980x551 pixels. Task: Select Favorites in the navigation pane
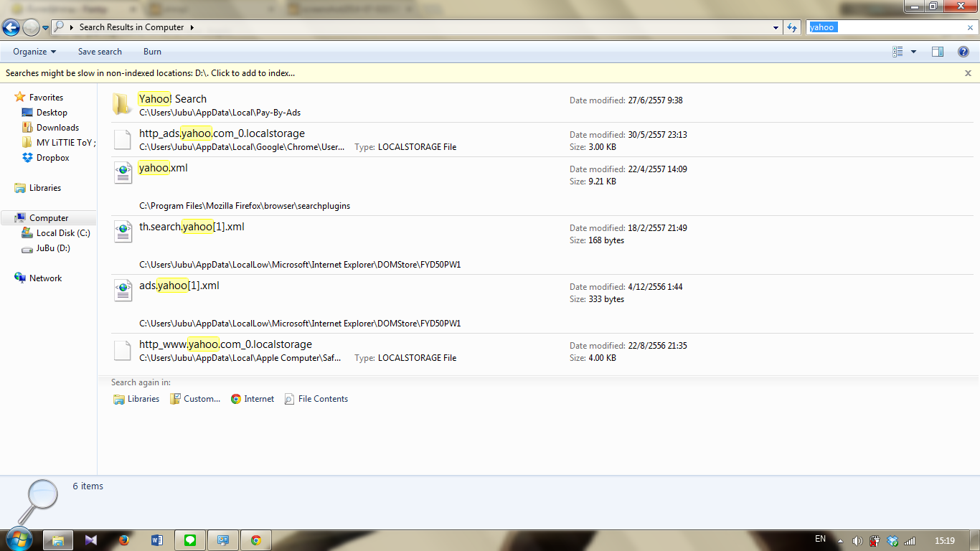click(46, 98)
